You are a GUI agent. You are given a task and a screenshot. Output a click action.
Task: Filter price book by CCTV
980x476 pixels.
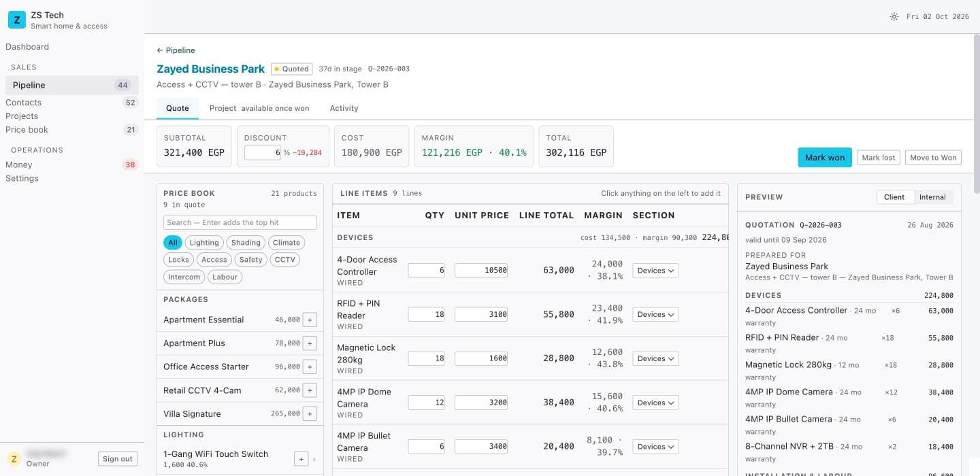click(x=285, y=260)
